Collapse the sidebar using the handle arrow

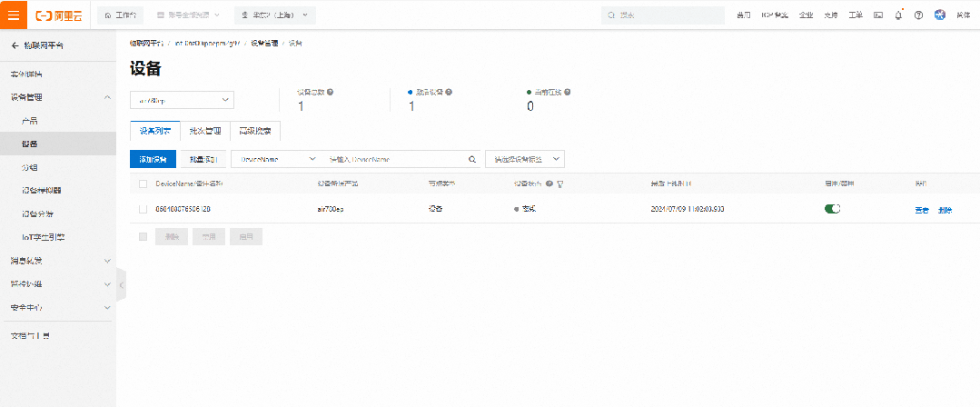pyautogui.click(x=121, y=285)
